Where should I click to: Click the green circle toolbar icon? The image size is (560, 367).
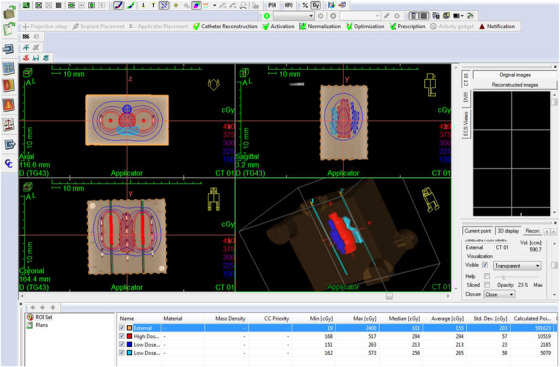click(x=266, y=16)
